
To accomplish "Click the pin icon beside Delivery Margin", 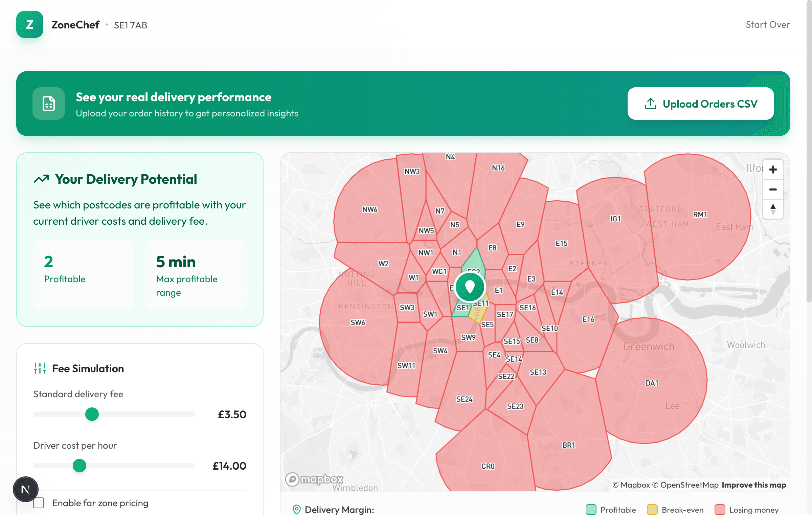I will (297, 510).
